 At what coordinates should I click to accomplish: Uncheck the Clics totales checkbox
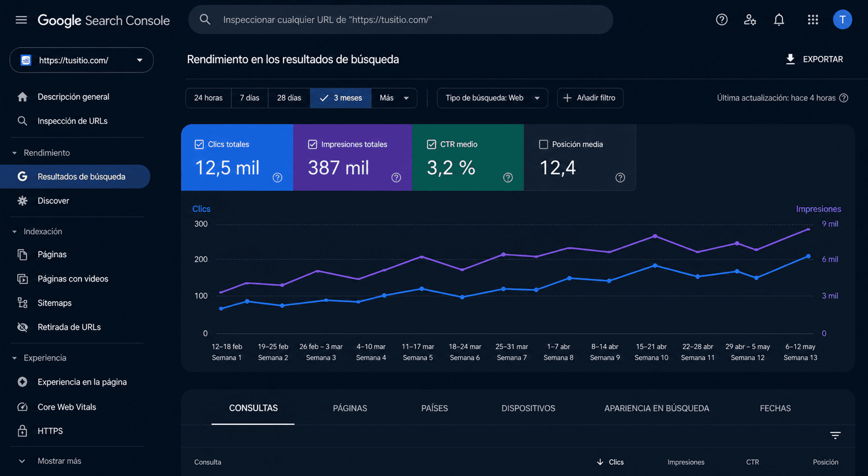(x=199, y=145)
